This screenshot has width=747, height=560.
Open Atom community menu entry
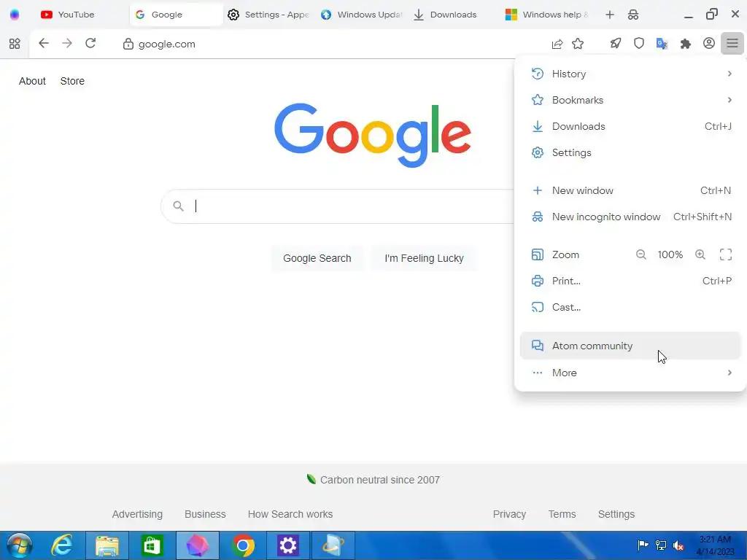[630, 346]
